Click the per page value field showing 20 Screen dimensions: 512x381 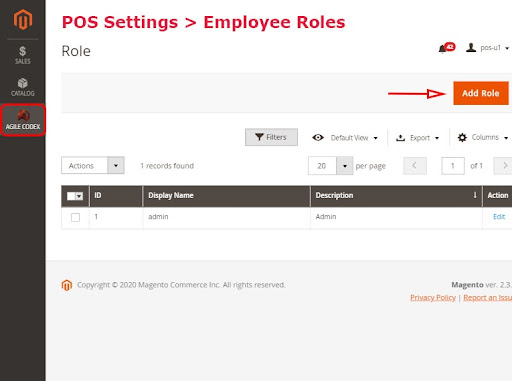coord(322,166)
